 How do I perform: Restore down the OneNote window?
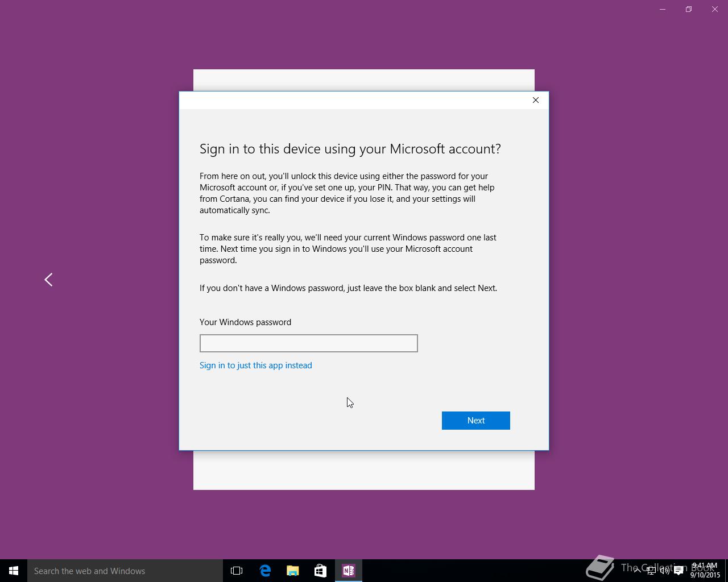(x=689, y=9)
